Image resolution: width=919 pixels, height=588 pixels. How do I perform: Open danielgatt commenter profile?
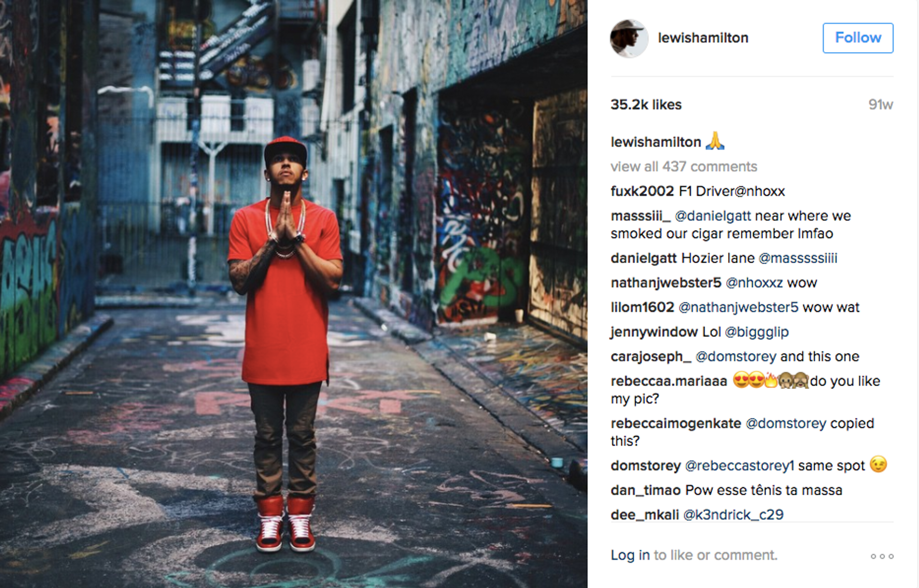[x=643, y=258]
